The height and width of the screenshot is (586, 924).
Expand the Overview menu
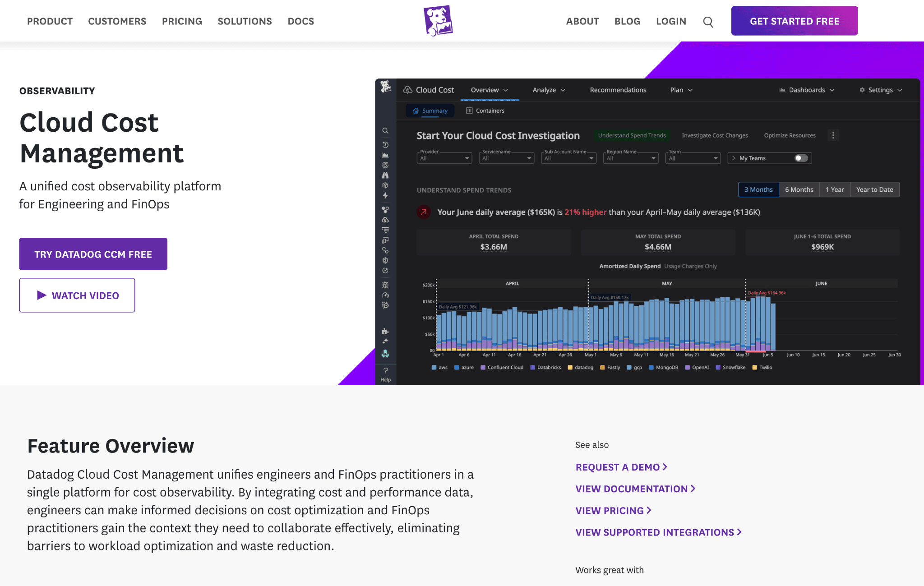pyautogui.click(x=490, y=90)
